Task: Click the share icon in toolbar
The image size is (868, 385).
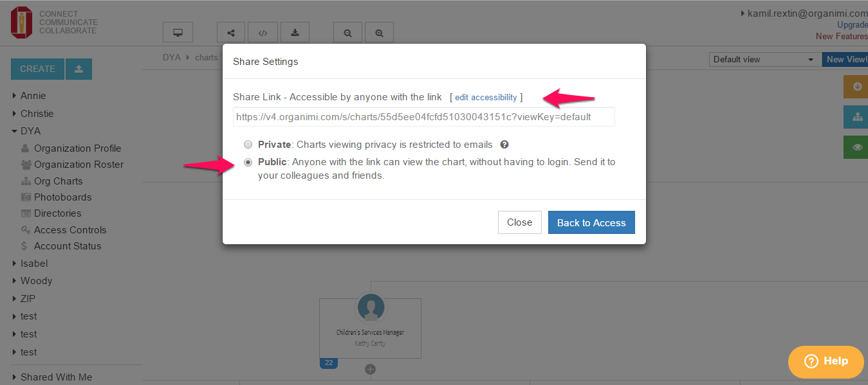Action: tap(231, 33)
